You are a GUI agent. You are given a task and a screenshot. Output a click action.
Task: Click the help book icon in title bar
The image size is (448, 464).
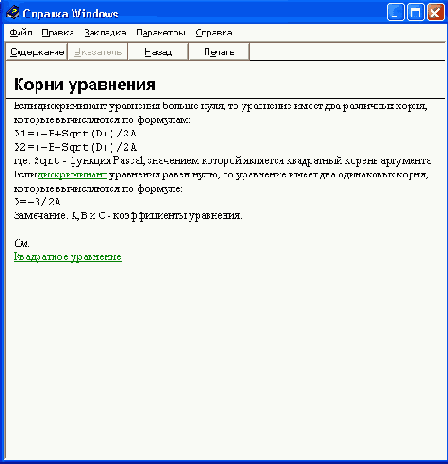coord(13,12)
